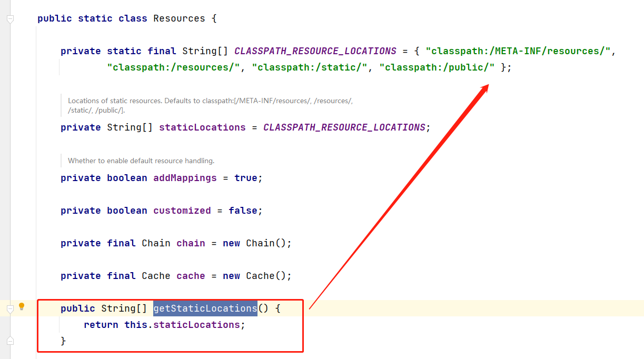Click the highlighted getStaticLocations method name
This screenshot has height=359, width=644.
[205, 308]
